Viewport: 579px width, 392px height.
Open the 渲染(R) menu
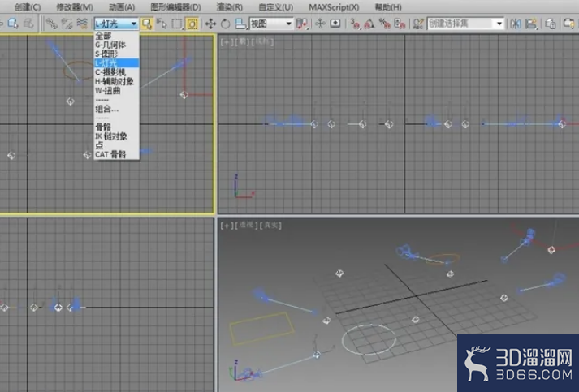click(229, 7)
